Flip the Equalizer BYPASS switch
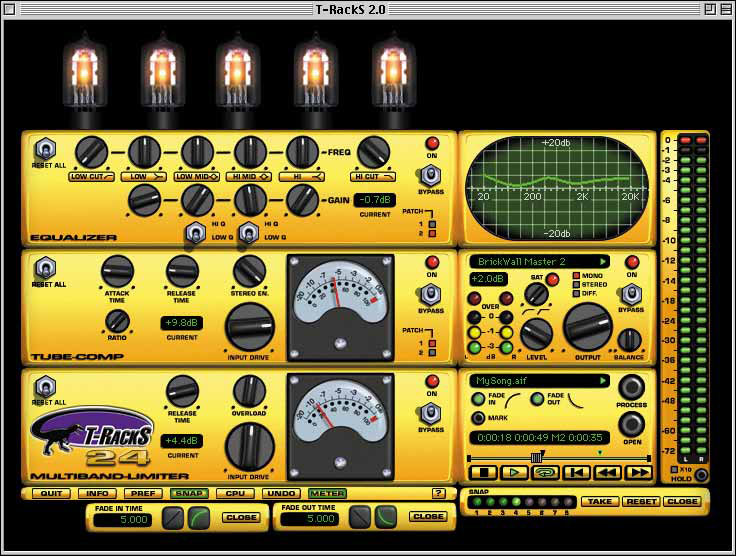736x556 pixels. coord(430,176)
